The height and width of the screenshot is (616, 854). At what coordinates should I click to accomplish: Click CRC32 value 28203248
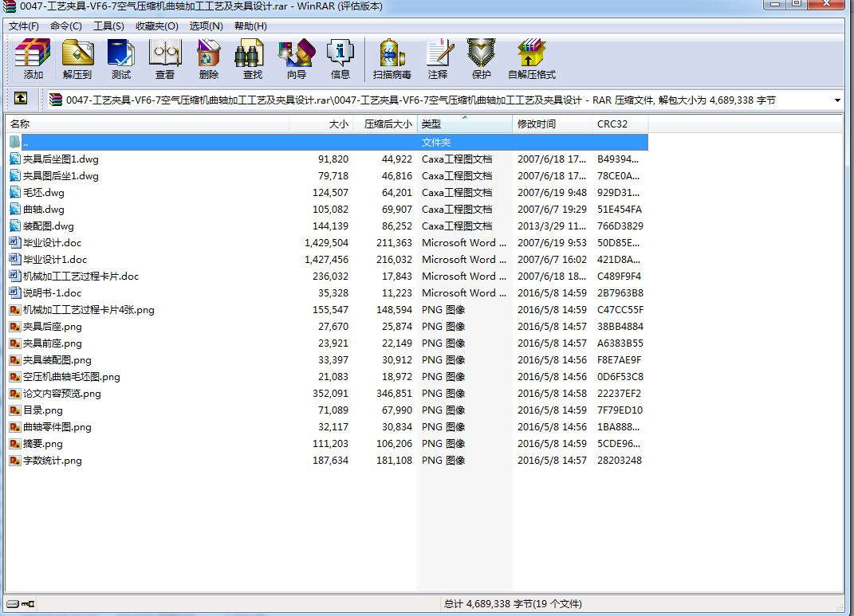point(620,461)
